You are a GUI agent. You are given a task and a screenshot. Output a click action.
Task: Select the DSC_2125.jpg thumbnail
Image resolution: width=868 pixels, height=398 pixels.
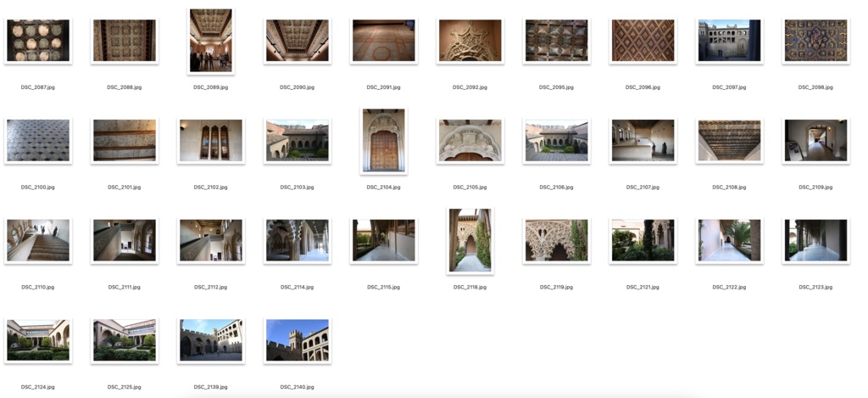[124, 339]
